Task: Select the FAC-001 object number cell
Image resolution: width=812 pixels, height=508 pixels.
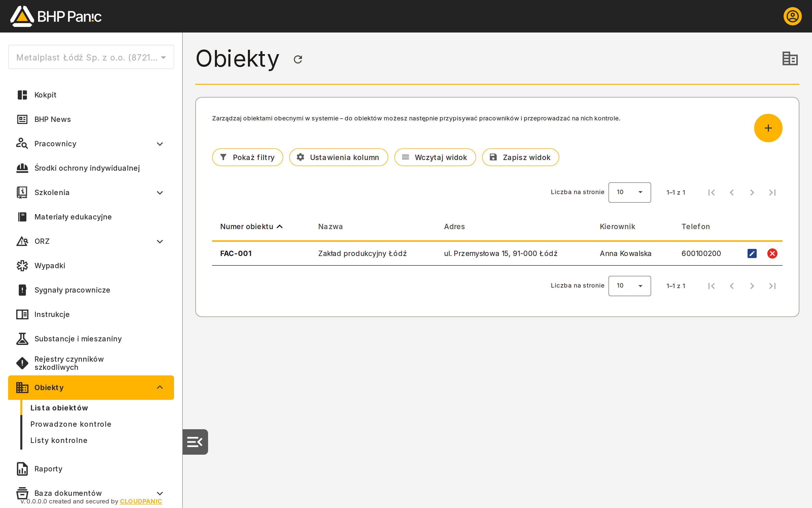Action: [x=236, y=253]
